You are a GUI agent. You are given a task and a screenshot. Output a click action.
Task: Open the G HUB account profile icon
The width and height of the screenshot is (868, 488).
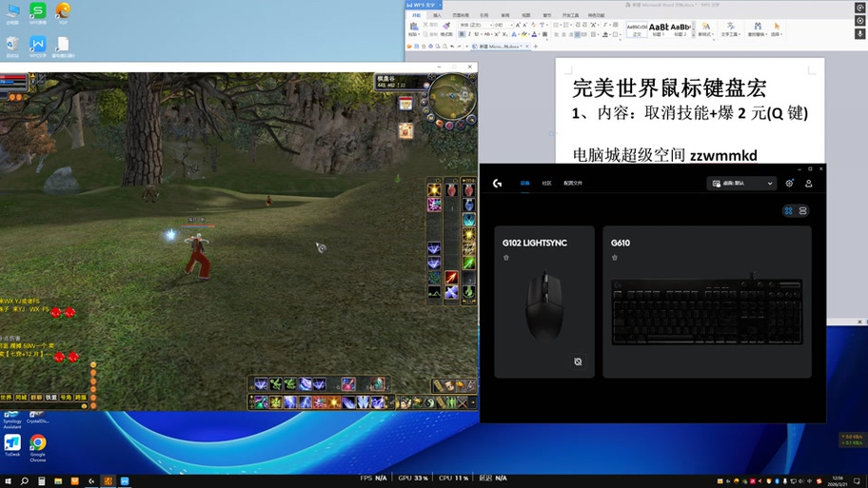(x=809, y=184)
